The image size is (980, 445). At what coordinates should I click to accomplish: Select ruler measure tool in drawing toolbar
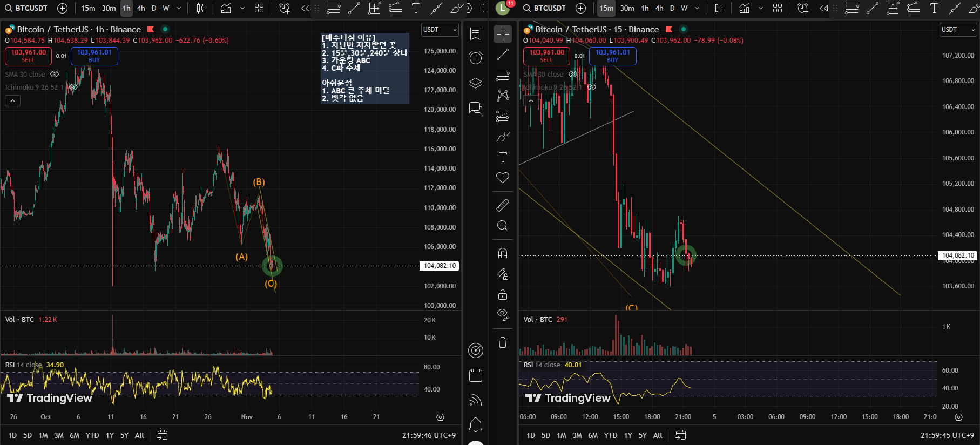[x=503, y=205]
